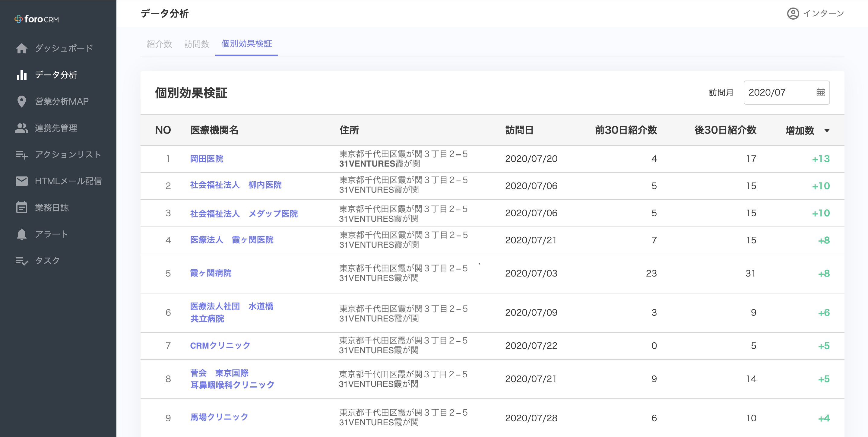Click the foro CRM logo
The height and width of the screenshot is (437, 868).
[x=36, y=19]
